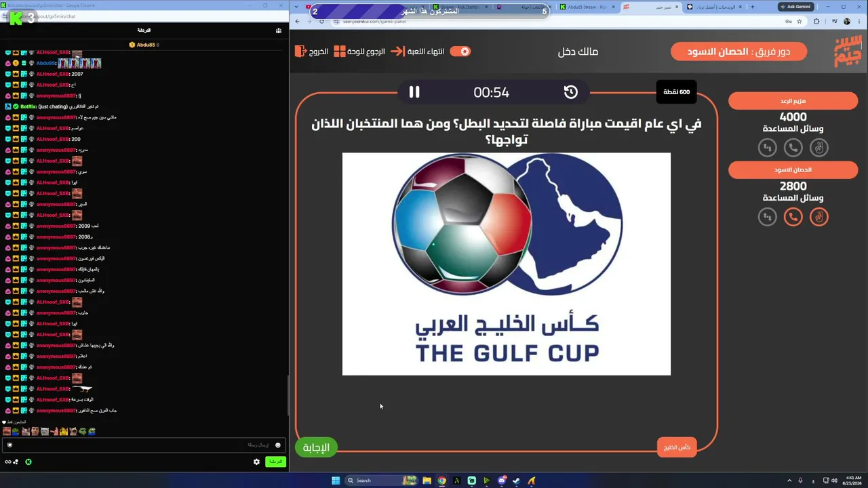
Task: Pause the question countdown timer
Action: [414, 92]
